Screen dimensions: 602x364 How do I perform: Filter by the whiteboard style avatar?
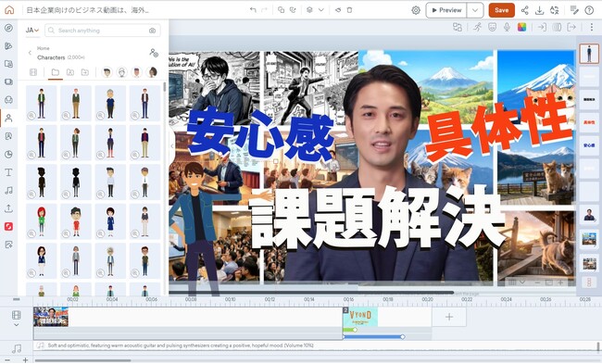(x=122, y=72)
